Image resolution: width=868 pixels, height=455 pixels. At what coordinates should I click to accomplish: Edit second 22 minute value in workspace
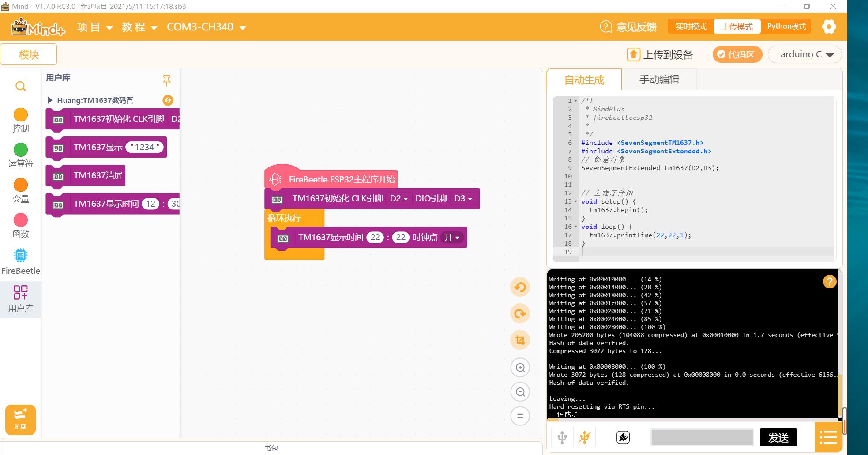(x=401, y=238)
